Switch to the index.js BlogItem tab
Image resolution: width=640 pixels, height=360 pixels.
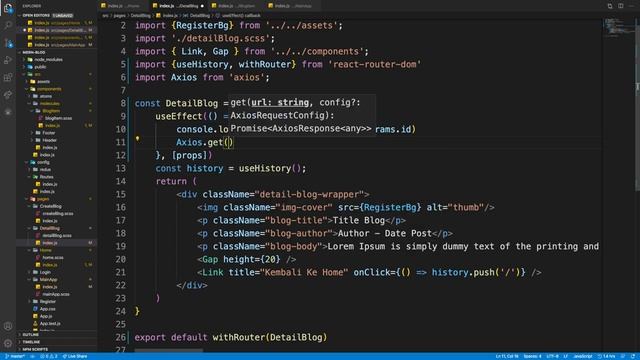point(237,6)
